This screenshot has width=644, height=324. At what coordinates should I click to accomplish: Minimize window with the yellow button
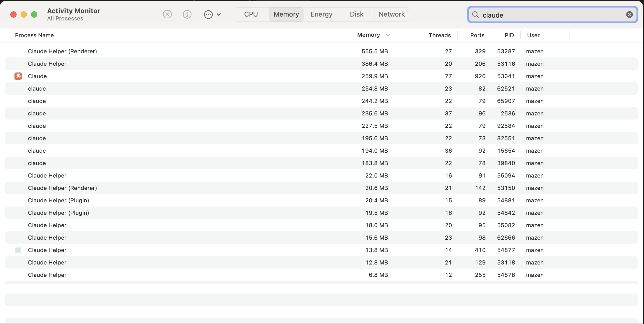tap(24, 14)
